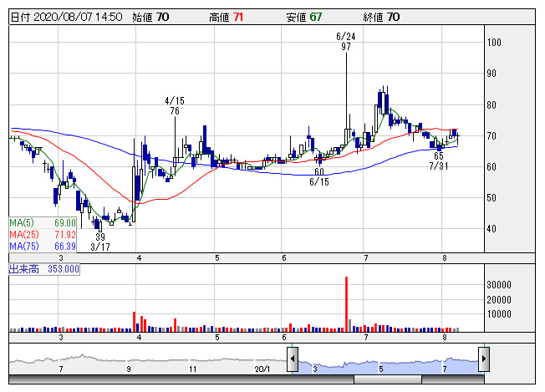Viewport: 545px width, 392px height.
Task: Select the MA(75) legend entry
Action: pyautogui.click(x=43, y=247)
